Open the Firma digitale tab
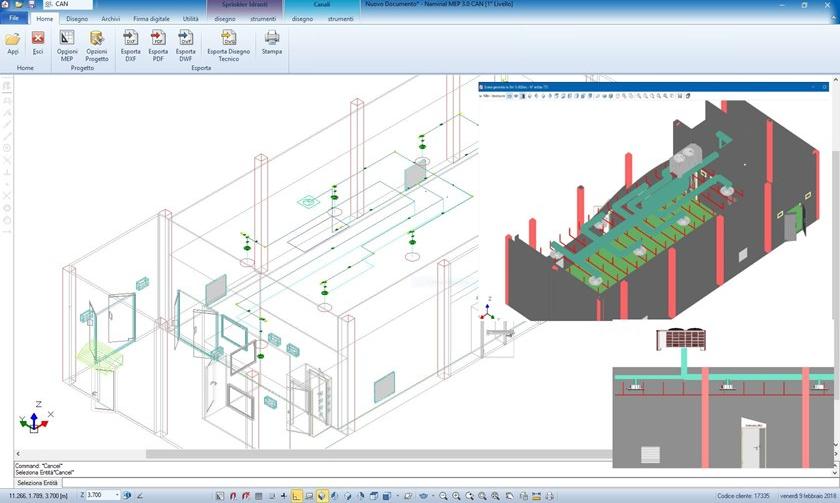Viewport: 840px width, 503px height. click(x=151, y=18)
